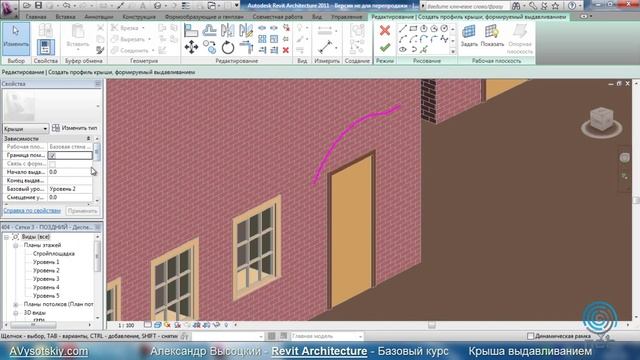Open the Аннотации ribbon tab
The width and height of the screenshot is (640, 360).
tap(99, 17)
